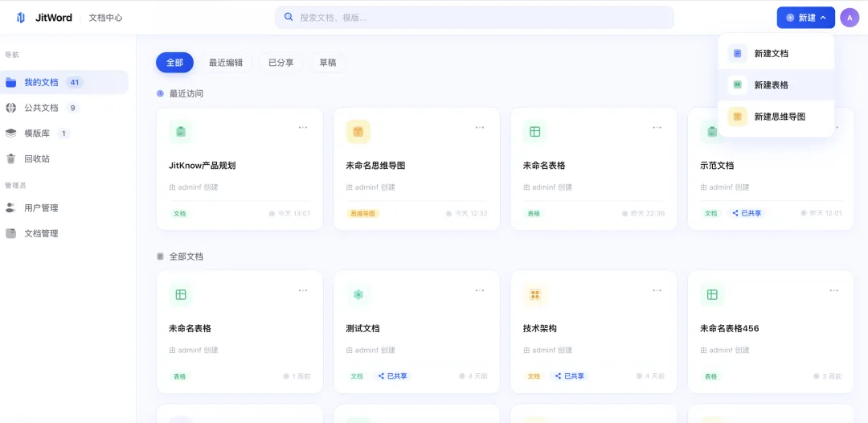Switch to 最近编辑 tab
Screen dimensions: 868x423
(x=226, y=63)
